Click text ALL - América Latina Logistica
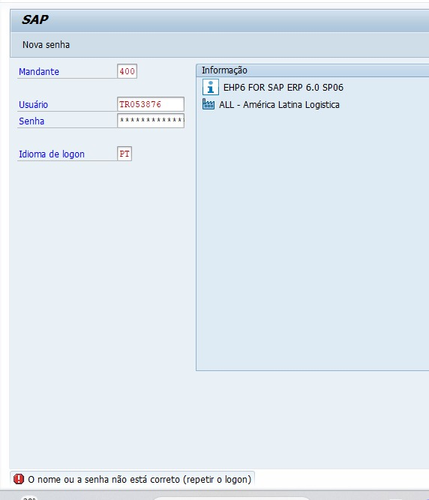The image size is (429, 500). (x=279, y=105)
